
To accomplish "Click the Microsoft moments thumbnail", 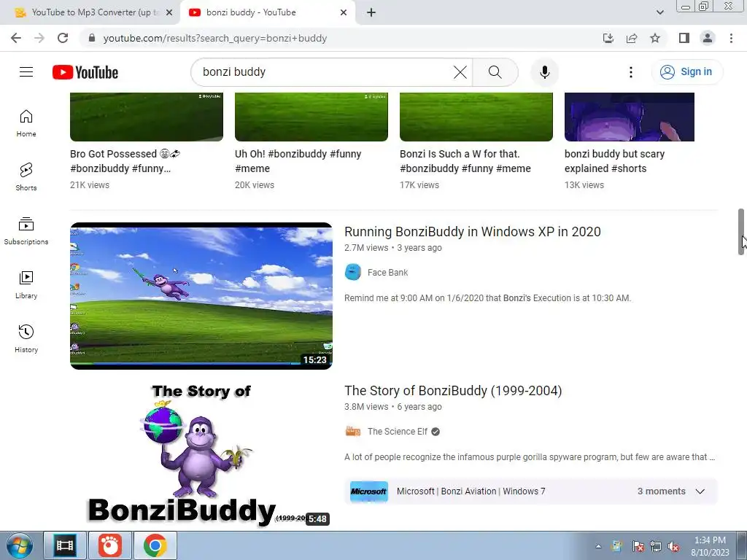I will [x=368, y=491].
